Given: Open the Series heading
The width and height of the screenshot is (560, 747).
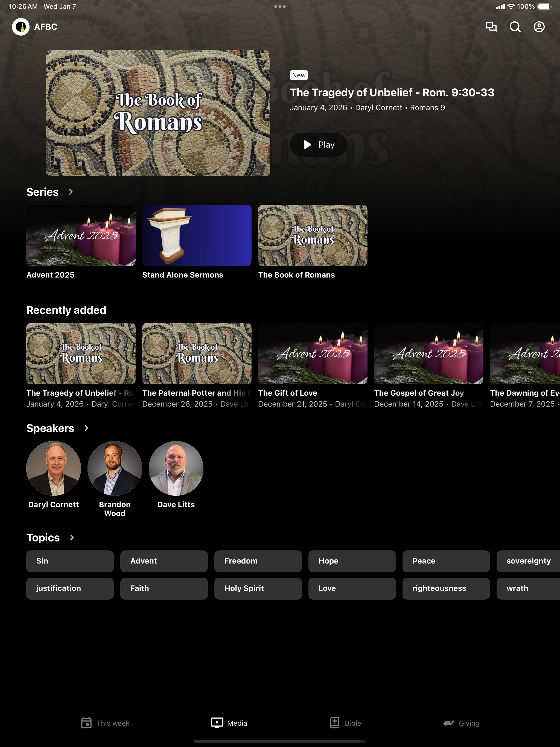Looking at the screenshot, I should click(x=43, y=192).
